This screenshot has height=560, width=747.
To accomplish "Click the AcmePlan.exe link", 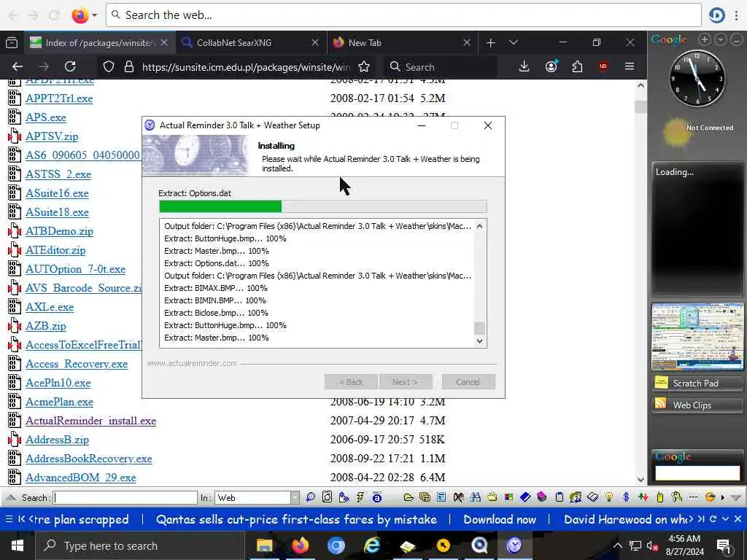I will [x=59, y=402].
